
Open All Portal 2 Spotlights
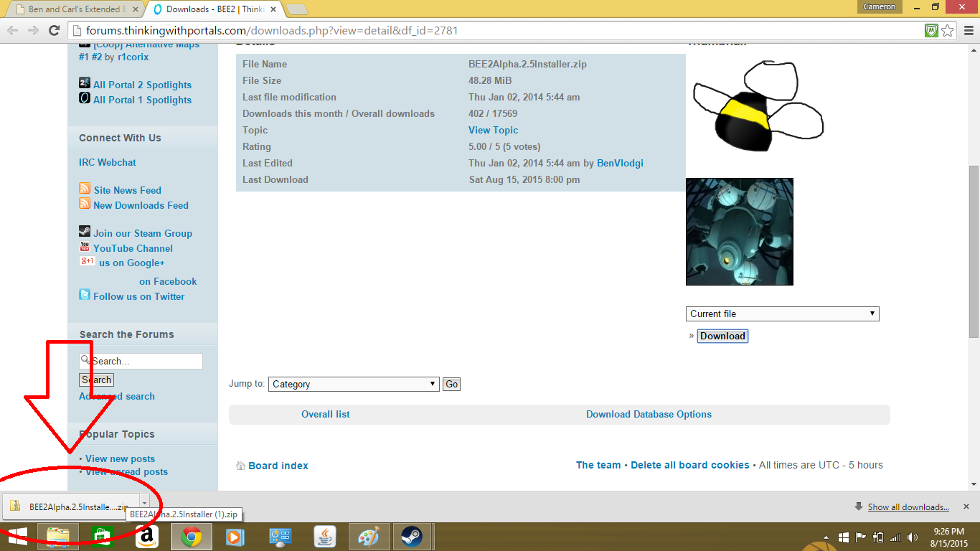tap(143, 85)
